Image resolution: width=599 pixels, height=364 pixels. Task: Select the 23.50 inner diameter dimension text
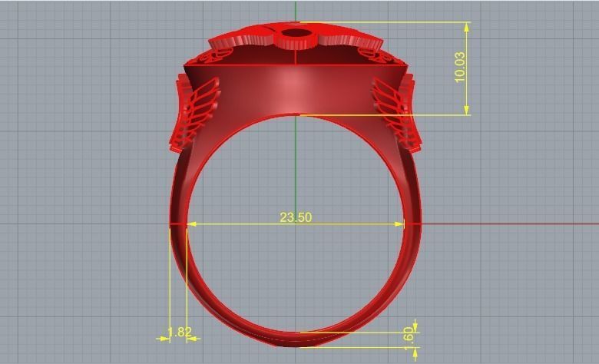(296, 217)
